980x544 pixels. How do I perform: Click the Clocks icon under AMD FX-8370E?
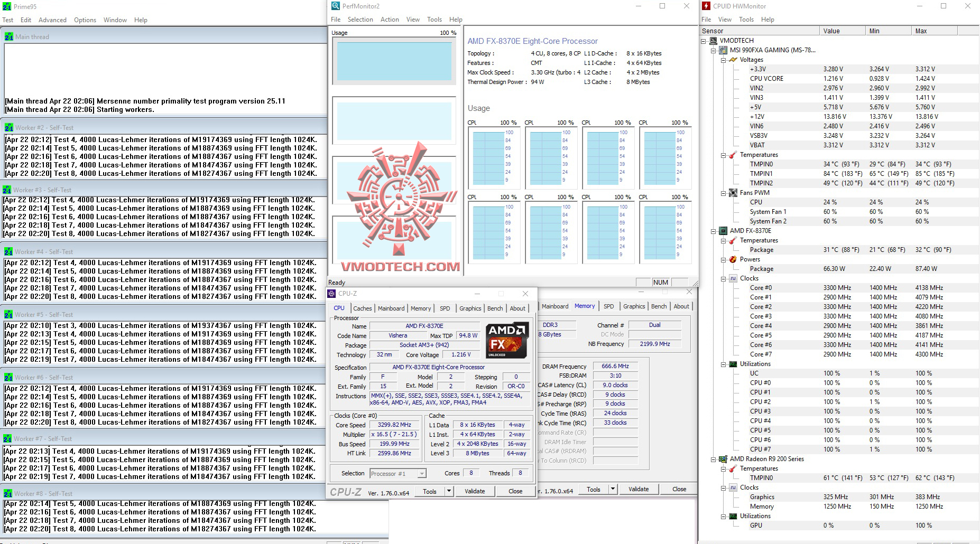(x=733, y=278)
